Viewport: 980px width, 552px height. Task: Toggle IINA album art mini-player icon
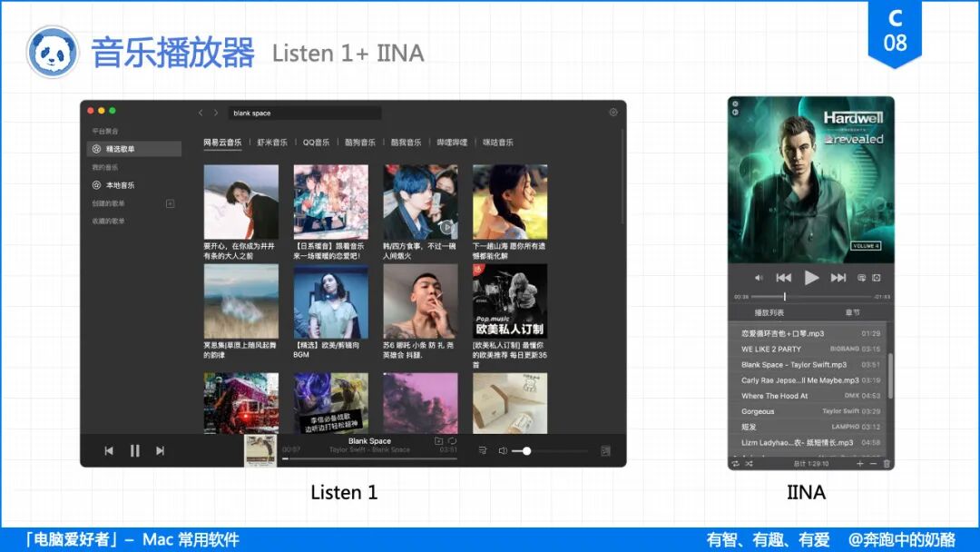coord(877,278)
